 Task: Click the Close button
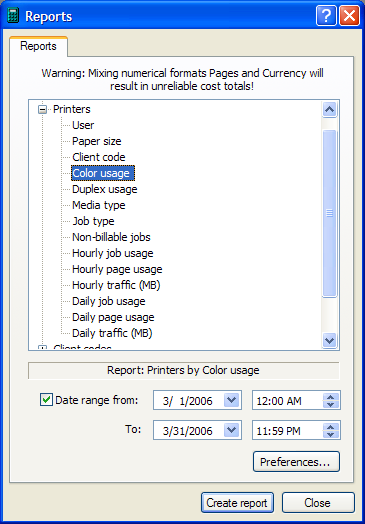pos(318,503)
